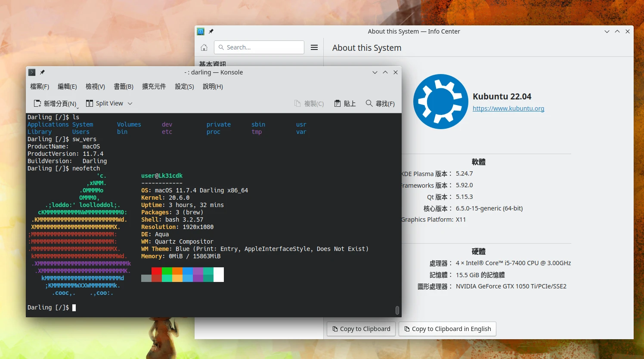Image resolution: width=644 pixels, height=359 pixels.
Task: Open the Info Center hamburger menu
Action: (314, 47)
